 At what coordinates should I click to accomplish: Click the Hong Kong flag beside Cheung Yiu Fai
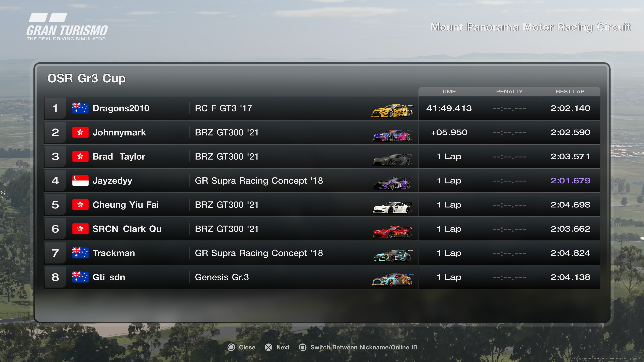point(80,205)
